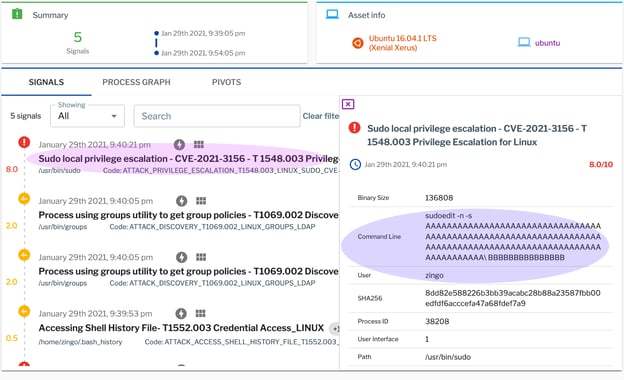This screenshot has width=624, height=380.
Task: Click the laptop icon beside ubuntu host
Action: click(524, 42)
